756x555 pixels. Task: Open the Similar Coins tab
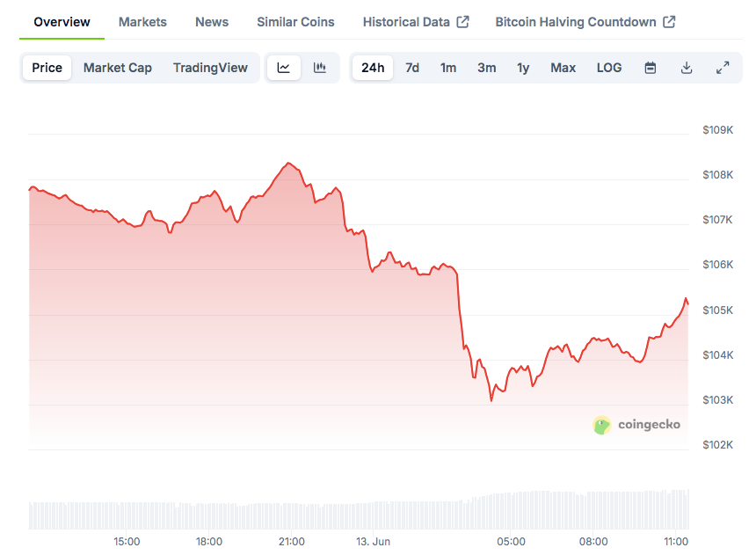[x=295, y=22]
